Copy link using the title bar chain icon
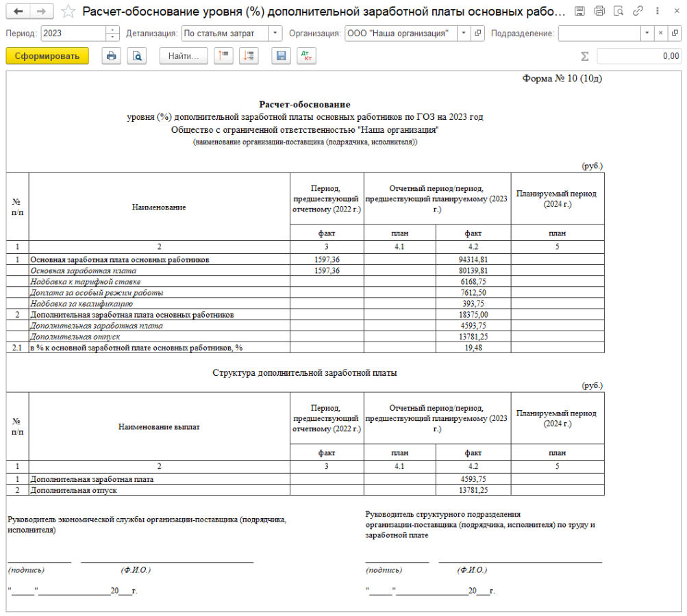This screenshot has height=616, width=687. point(638,12)
